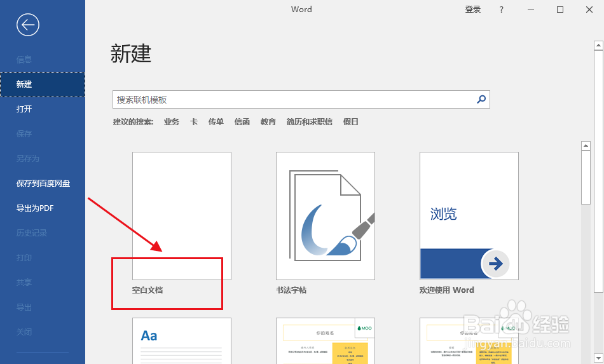The width and height of the screenshot is (604, 364).
Task: Close the Word window
Action: tap(589, 10)
